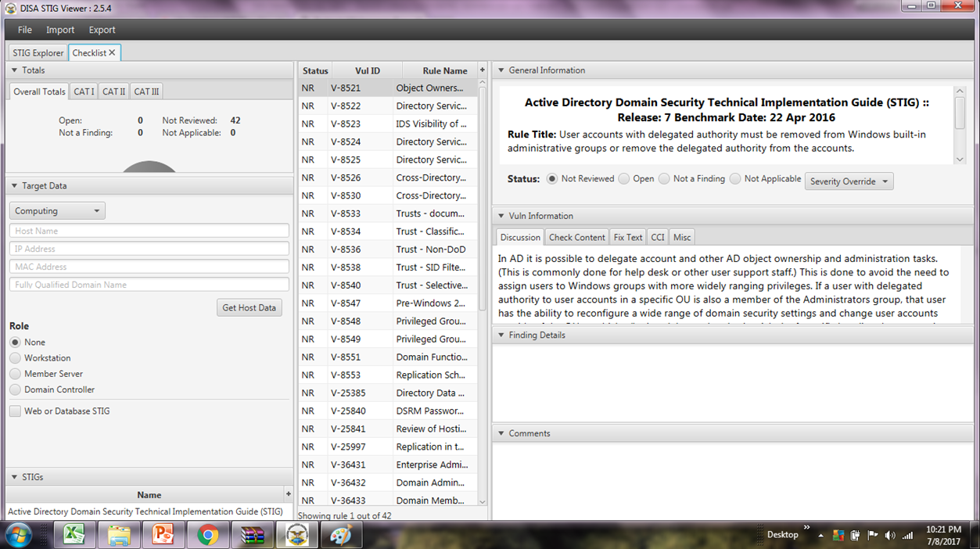The height and width of the screenshot is (549, 980).
Task: Open the Computing dropdown
Action: tap(57, 211)
